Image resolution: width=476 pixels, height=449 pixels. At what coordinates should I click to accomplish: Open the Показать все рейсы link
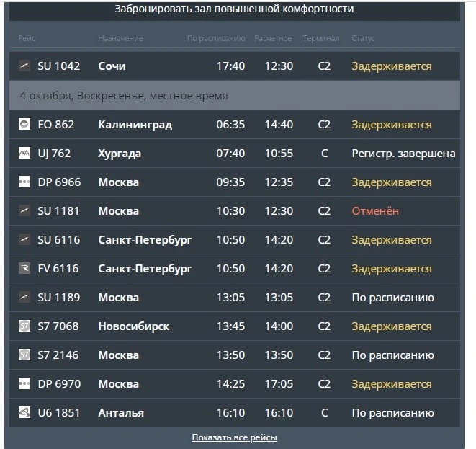(x=234, y=437)
